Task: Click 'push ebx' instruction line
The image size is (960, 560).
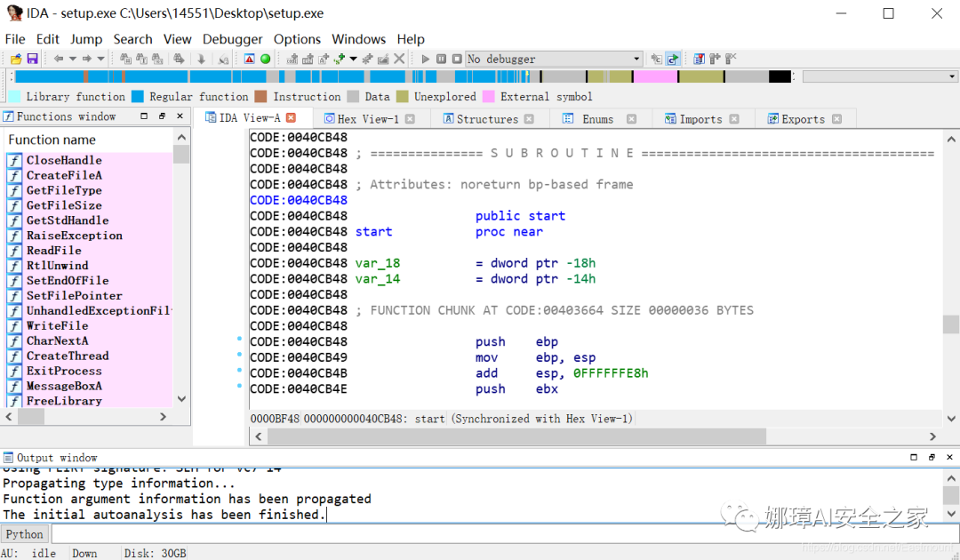Action: pos(516,388)
